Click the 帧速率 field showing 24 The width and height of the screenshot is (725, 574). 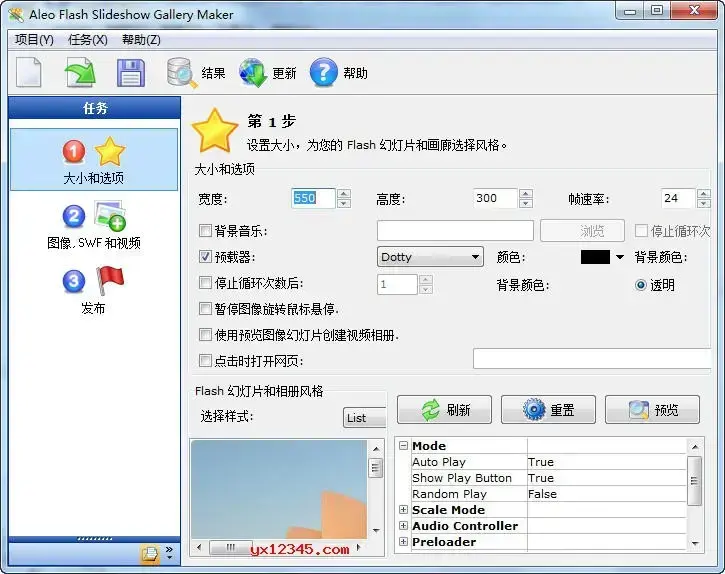coord(678,198)
